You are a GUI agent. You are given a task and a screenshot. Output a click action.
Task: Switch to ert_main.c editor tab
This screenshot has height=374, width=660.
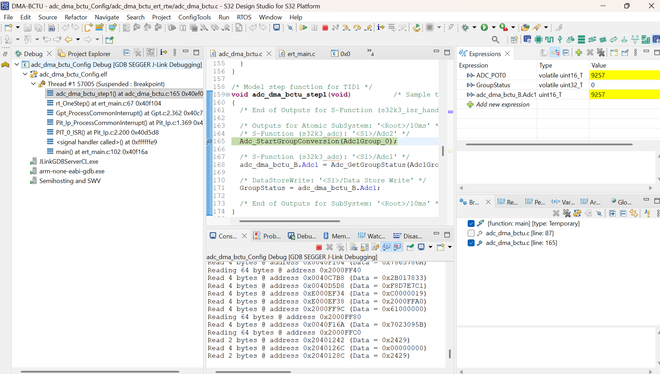coord(297,53)
